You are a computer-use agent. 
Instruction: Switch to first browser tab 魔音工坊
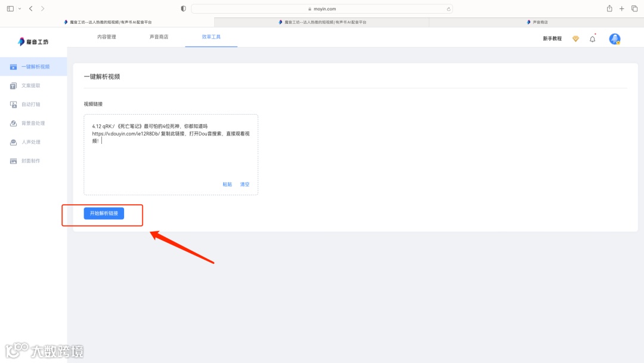[x=107, y=22]
